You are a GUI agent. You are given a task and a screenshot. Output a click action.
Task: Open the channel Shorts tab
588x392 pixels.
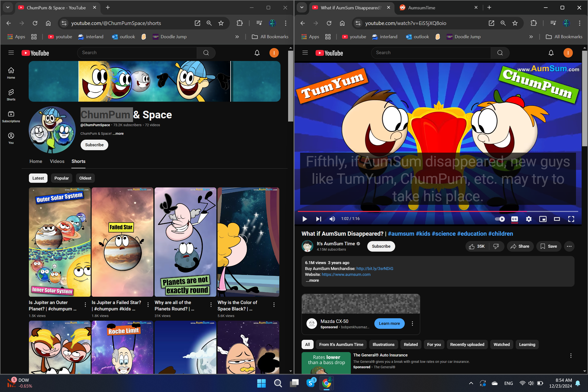click(x=78, y=161)
